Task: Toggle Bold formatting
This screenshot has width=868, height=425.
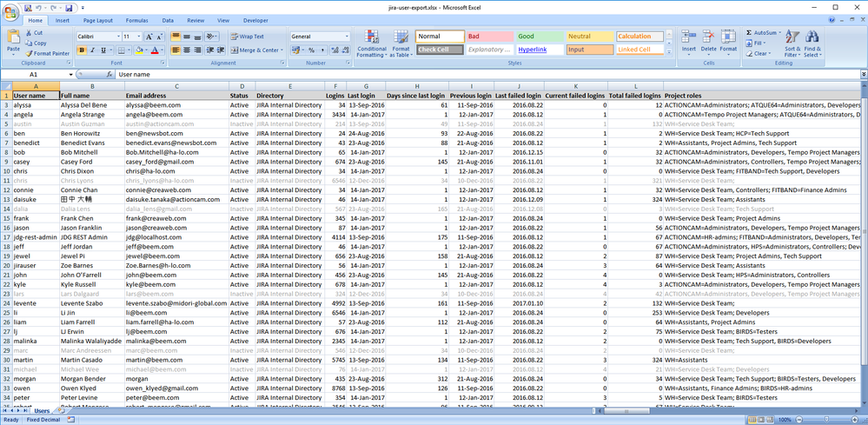Action: pos(82,50)
